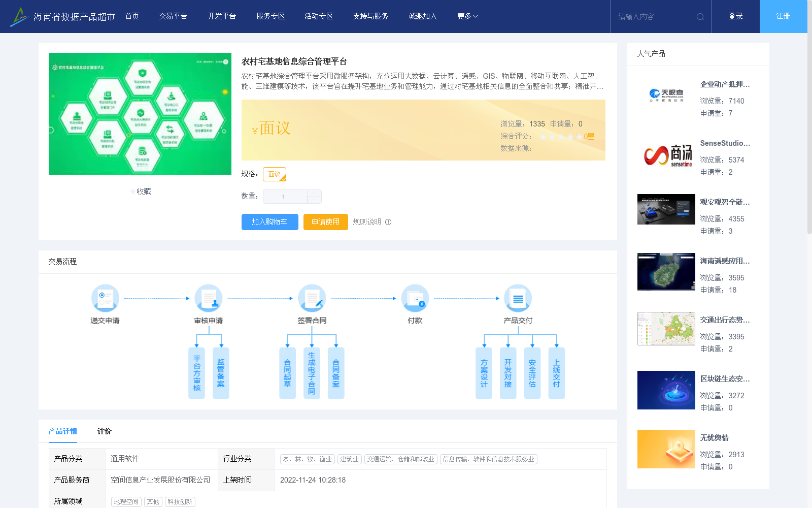This screenshot has width=812, height=508.
Task: Click the rating stars in 综合评分
Action: point(561,137)
